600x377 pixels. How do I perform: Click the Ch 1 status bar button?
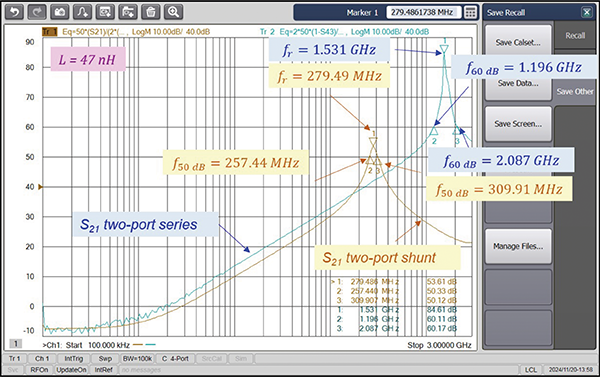(x=42, y=359)
